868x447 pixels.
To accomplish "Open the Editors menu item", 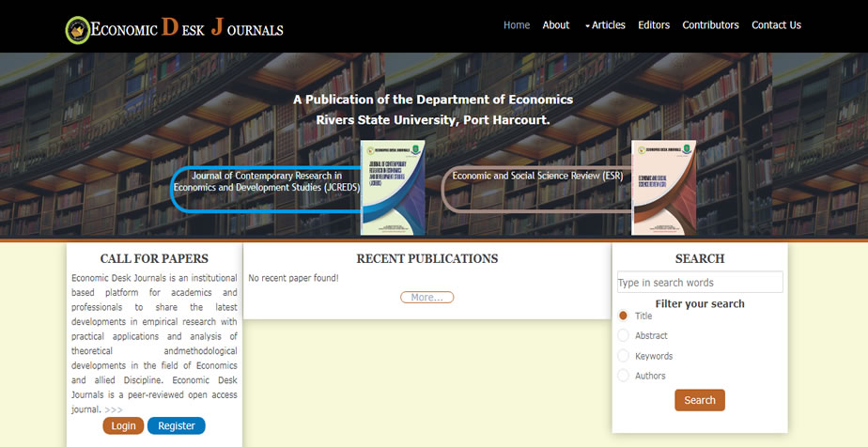I will click(654, 25).
